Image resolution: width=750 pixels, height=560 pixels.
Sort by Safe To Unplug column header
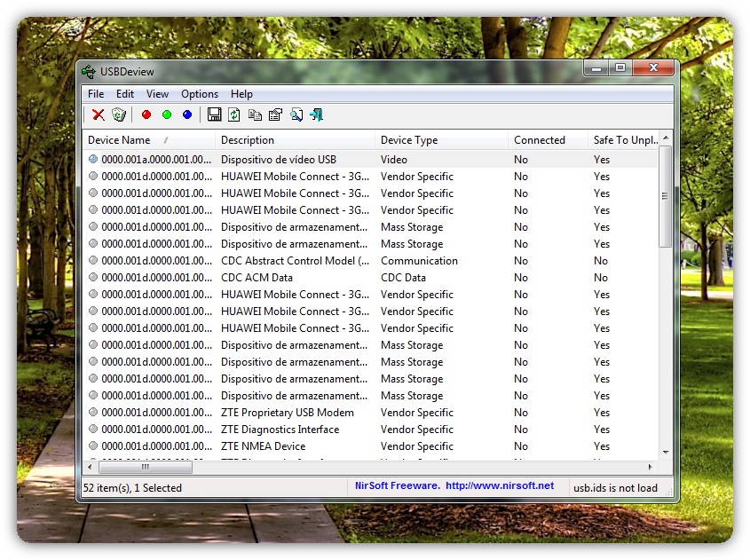pyautogui.click(x=624, y=140)
